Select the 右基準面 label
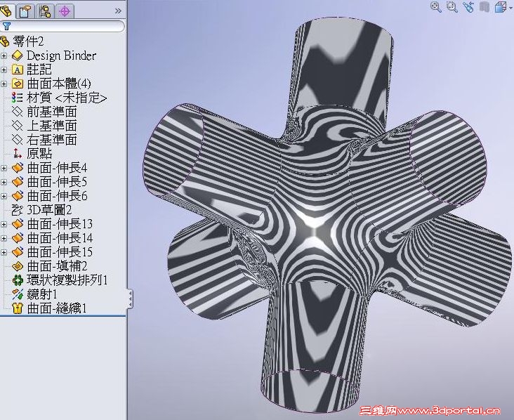This screenshot has height=420, width=514. 52,140
